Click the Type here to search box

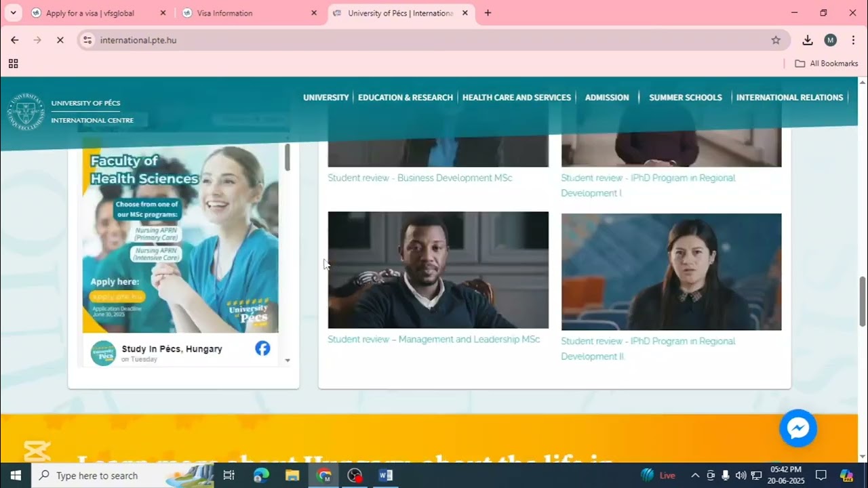pos(123,475)
